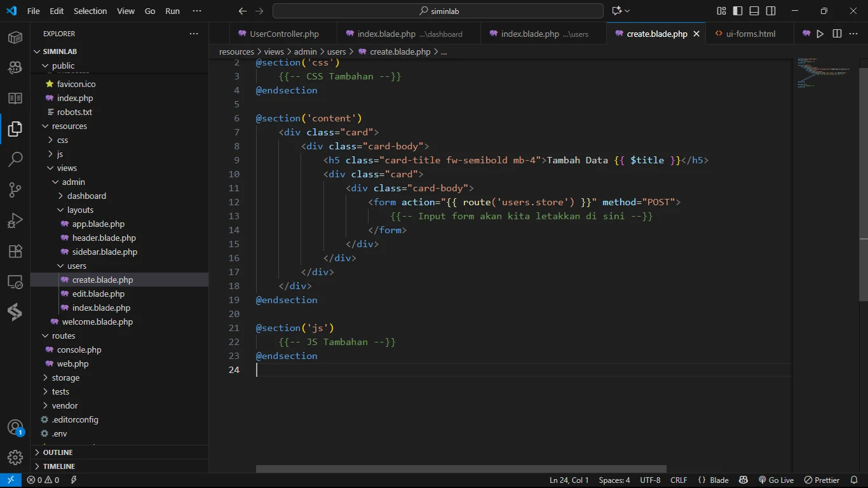Open the Search view in activity bar

click(x=15, y=159)
